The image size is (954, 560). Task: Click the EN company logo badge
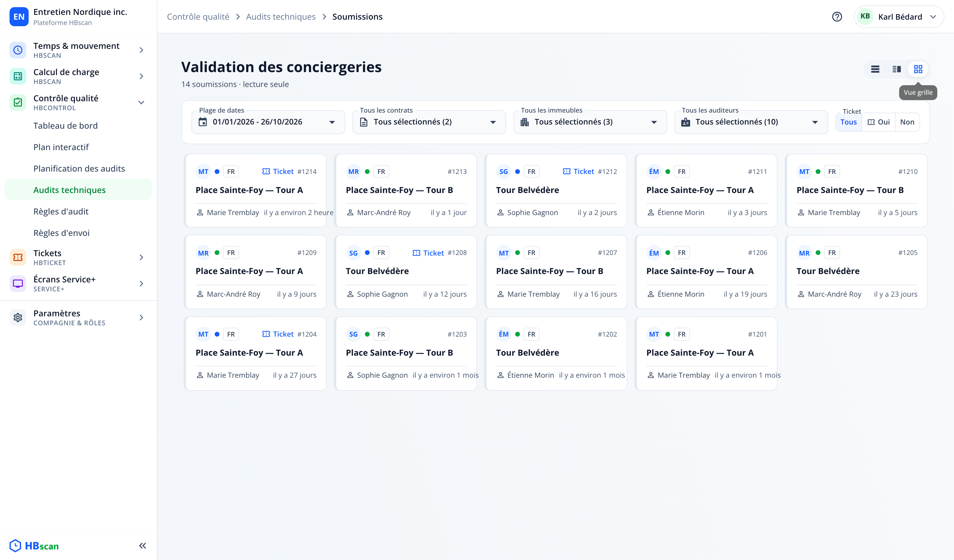19,17
